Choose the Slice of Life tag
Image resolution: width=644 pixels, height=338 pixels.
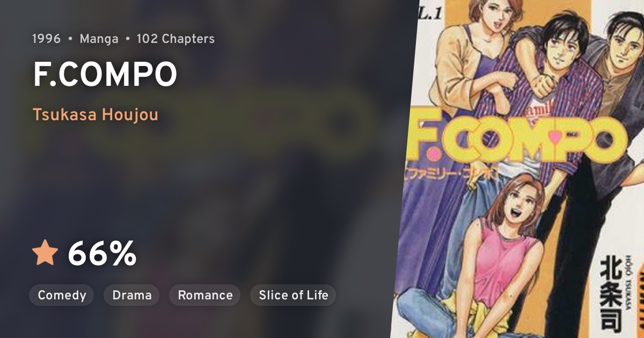pos(293,295)
